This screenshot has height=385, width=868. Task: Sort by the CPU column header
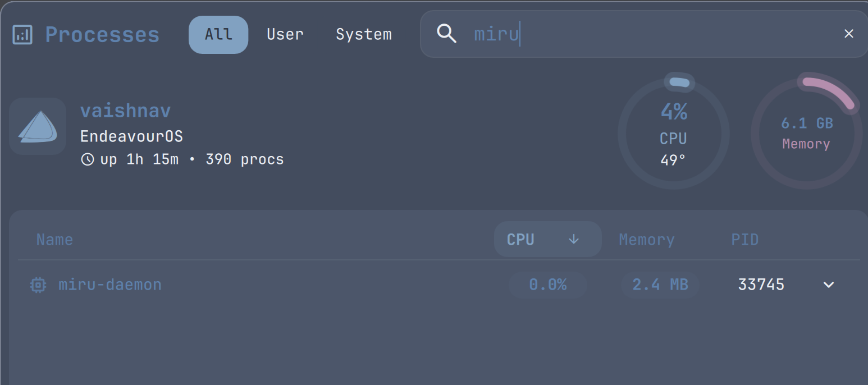[547, 239]
